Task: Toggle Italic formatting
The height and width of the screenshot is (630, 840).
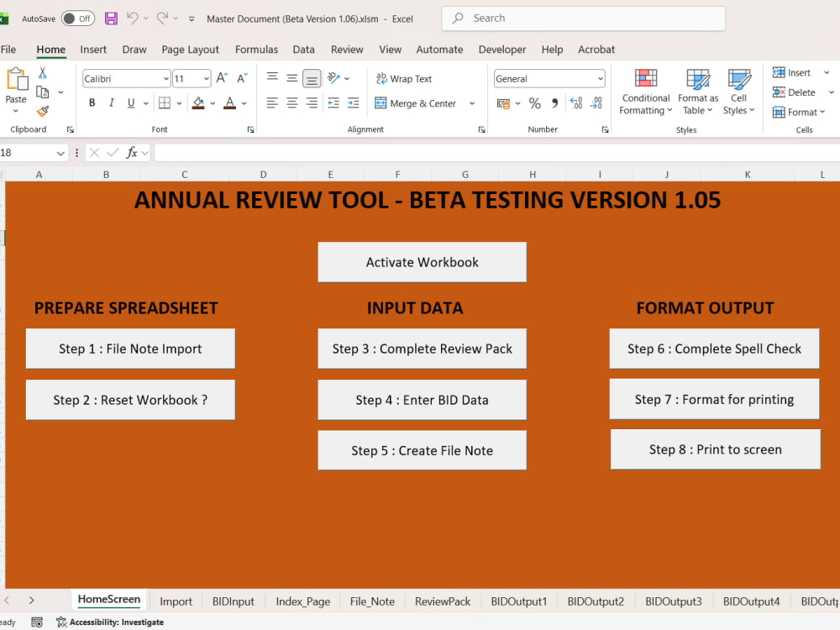Action: pyautogui.click(x=112, y=102)
